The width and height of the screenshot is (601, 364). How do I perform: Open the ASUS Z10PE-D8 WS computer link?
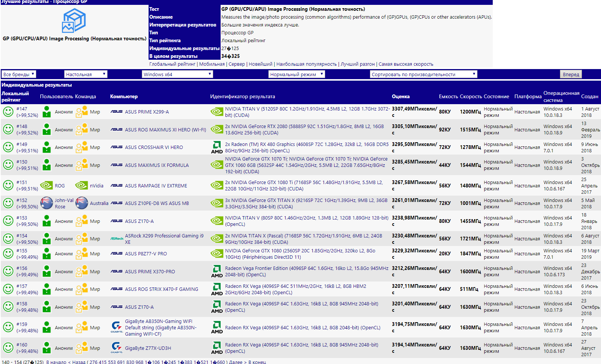pos(157,203)
